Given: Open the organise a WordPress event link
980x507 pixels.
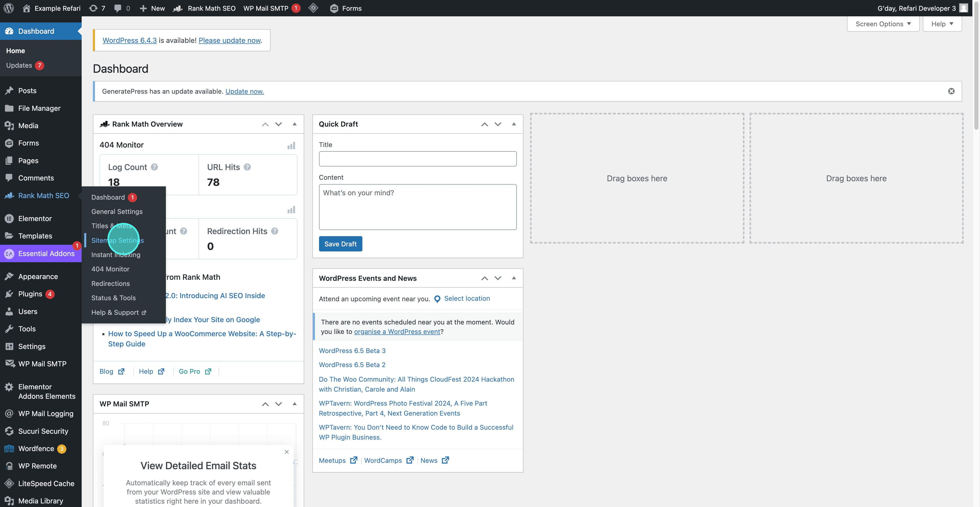Looking at the screenshot, I should [397, 332].
